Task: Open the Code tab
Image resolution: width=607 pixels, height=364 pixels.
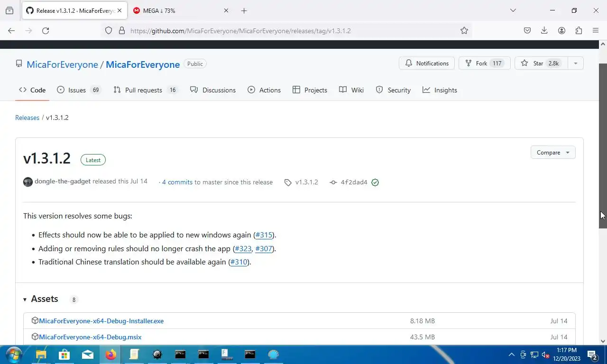Action: pyautogui.click(x=32, y=90)
